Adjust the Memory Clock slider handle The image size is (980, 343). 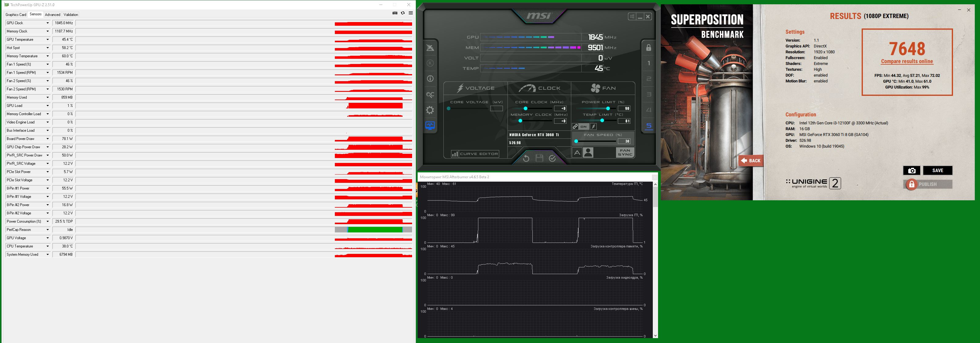click(520, 121)
